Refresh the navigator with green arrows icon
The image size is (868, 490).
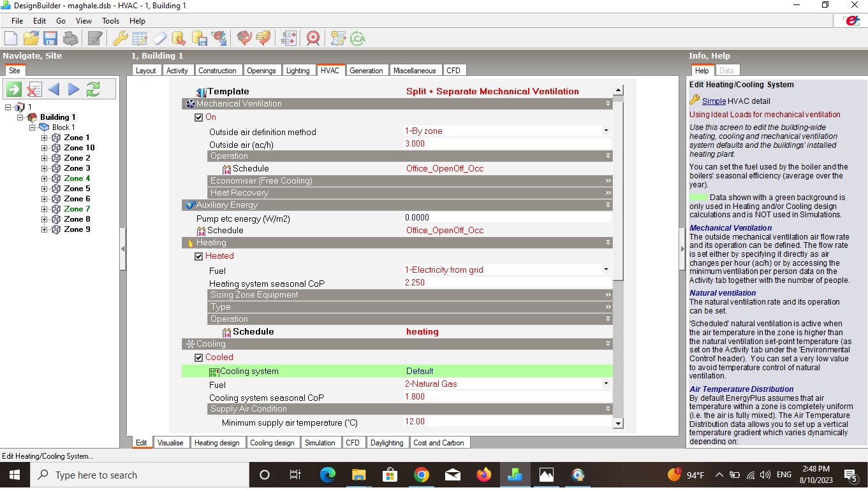tap(93, 89)
